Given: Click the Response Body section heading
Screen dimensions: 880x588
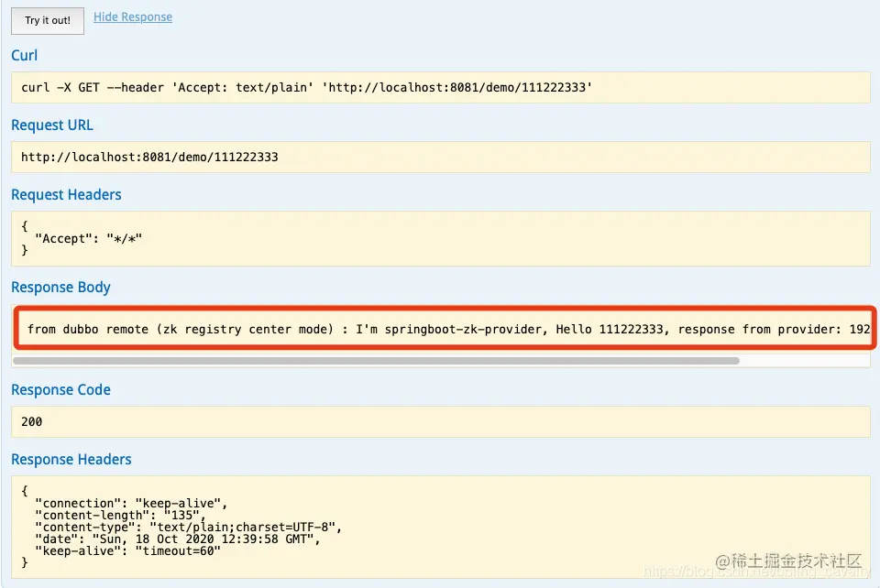Looking at the screenshot, I should 60,287.
